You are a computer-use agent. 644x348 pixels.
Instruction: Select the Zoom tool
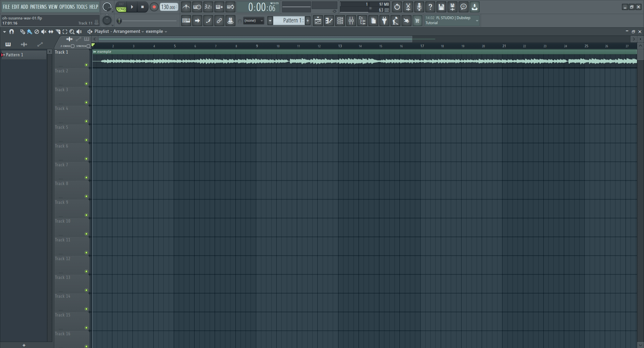click(x=72, y=32)
